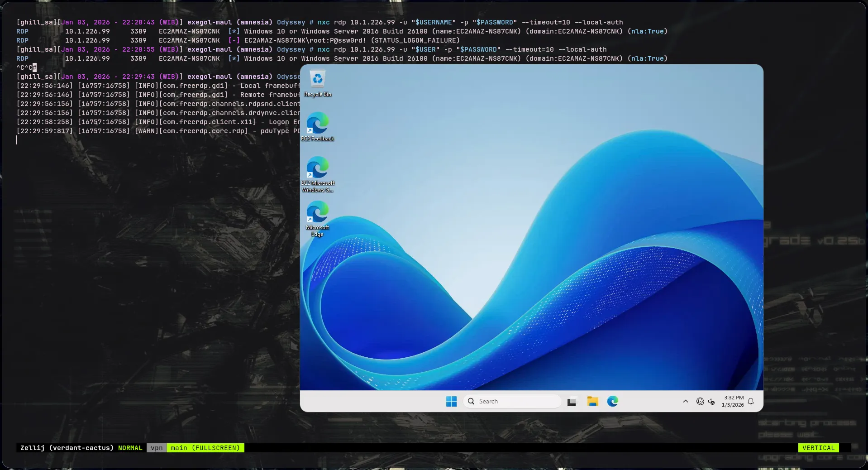Expand the hidden tray icons chevron
868x470 pixels.
[686, 402]
